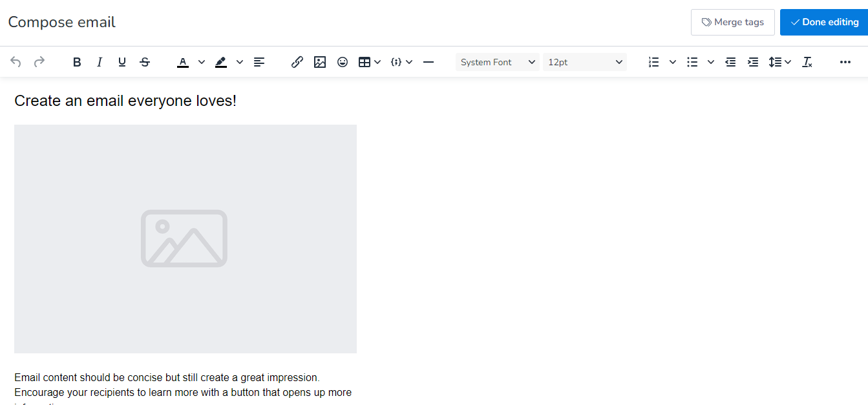The width and height of the screenshot is (868, 405).
Task: Insert a table
Action: [x=365, y=61]
